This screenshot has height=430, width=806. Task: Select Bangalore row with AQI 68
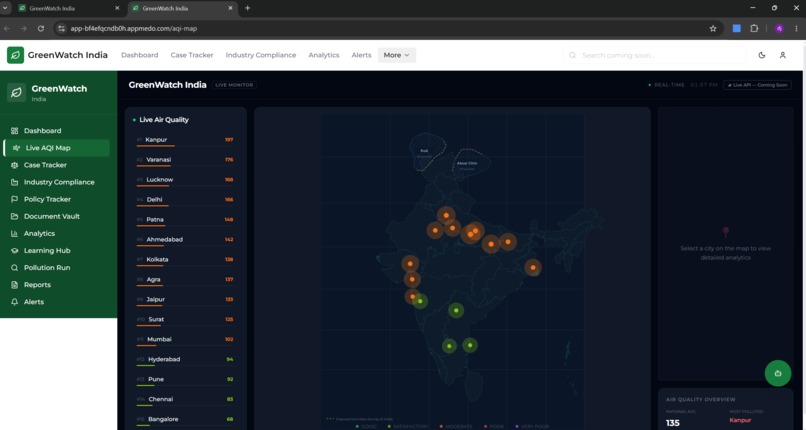click(x=185, y=420)
